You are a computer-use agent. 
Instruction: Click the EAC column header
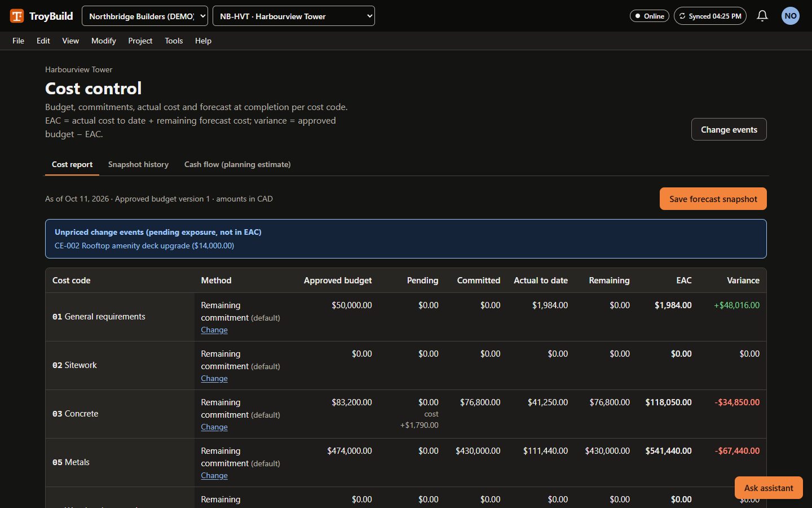click(684, 280)
